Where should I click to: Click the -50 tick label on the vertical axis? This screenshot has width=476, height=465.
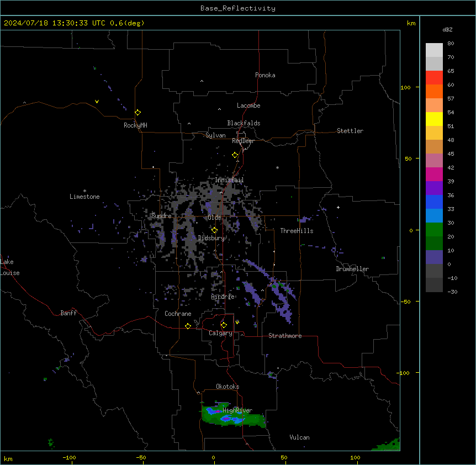(x=405, y=302)
